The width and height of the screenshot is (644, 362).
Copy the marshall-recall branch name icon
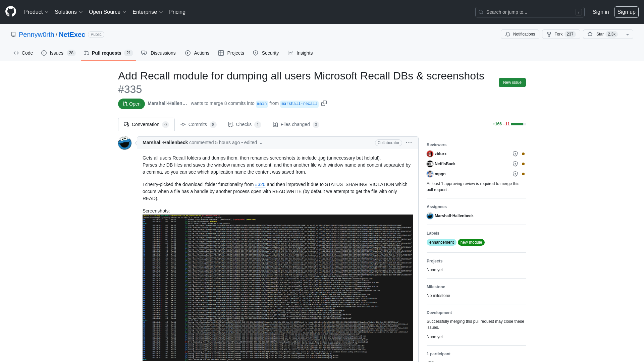(x=324, y=103)
